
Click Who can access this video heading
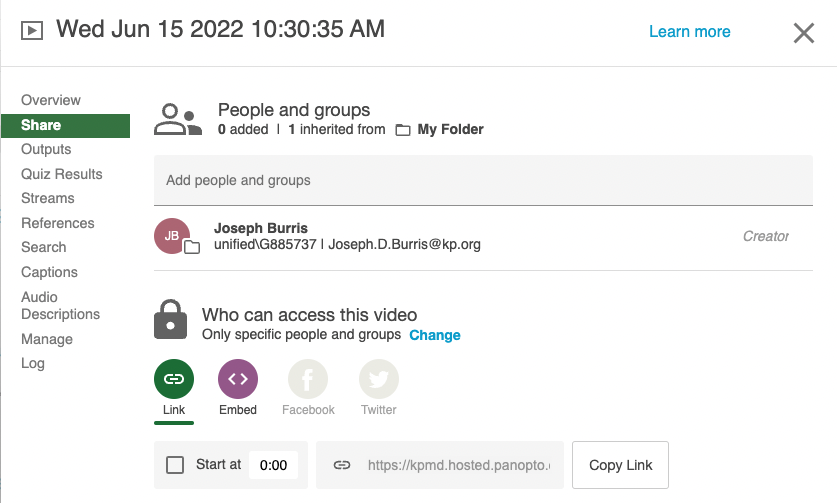click(310, 315)
